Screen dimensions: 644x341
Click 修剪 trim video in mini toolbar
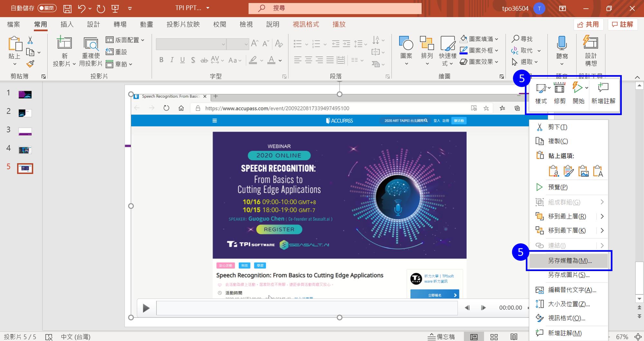click(560, 93)
